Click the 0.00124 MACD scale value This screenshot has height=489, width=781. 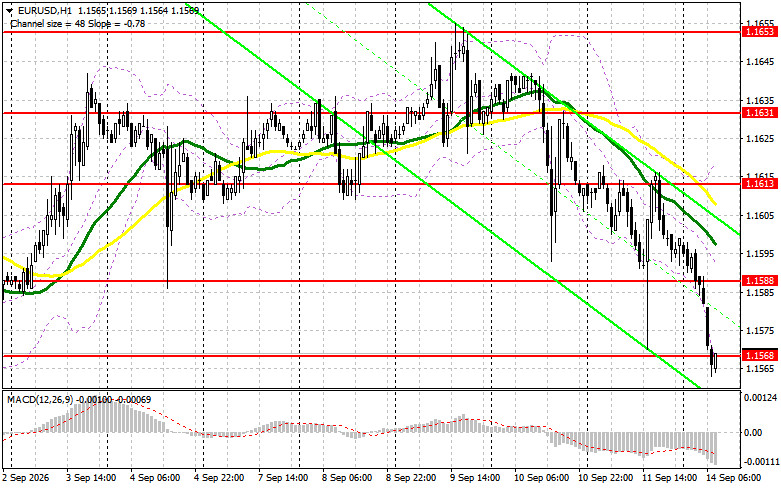click(760, 398)
